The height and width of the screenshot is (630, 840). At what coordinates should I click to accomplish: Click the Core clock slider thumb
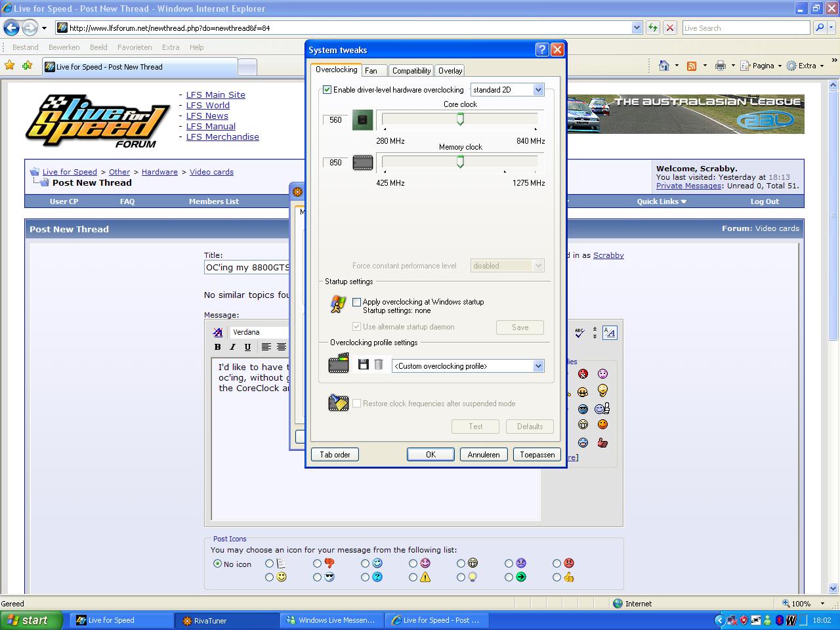(460, 119)
